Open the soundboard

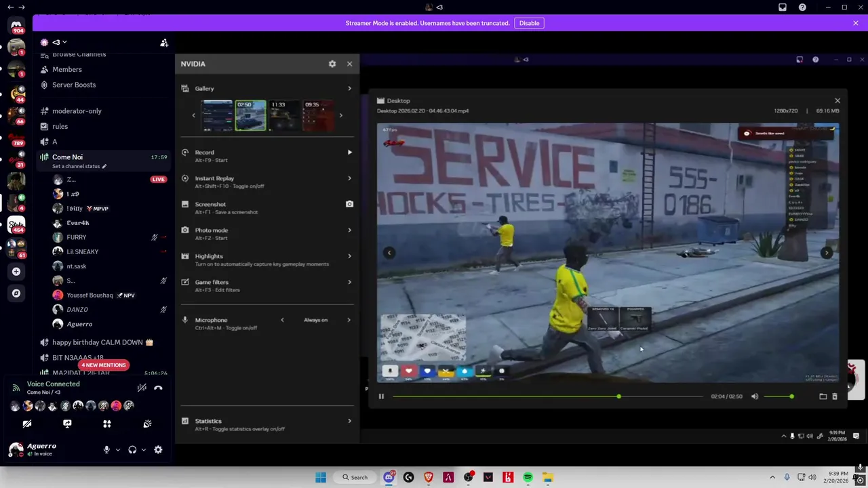pyautogui.click(x=147, y=424)
